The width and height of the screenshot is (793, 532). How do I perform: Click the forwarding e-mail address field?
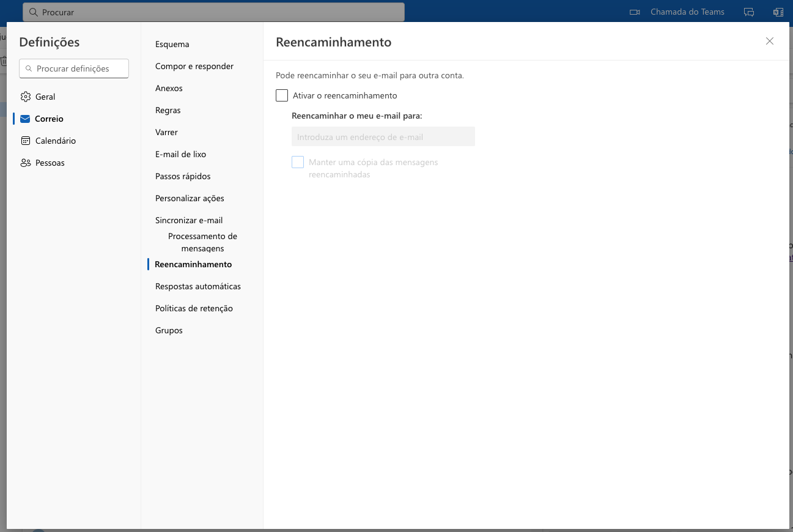(x=383, y=137)
